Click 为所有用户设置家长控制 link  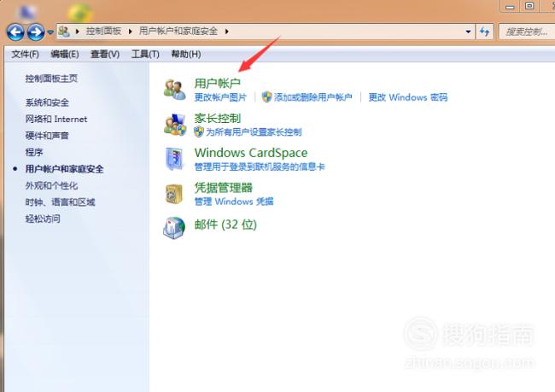(x=254, y=132)
